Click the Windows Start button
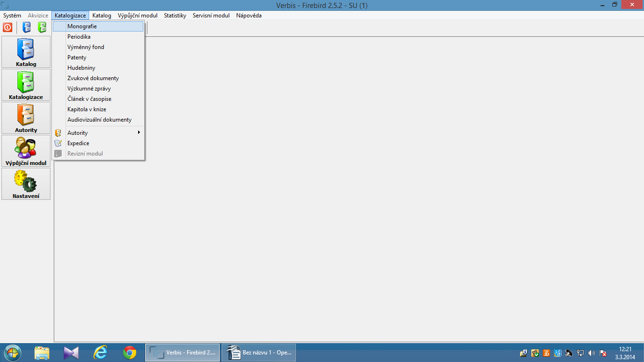644x362 pixels. (13, 353)
